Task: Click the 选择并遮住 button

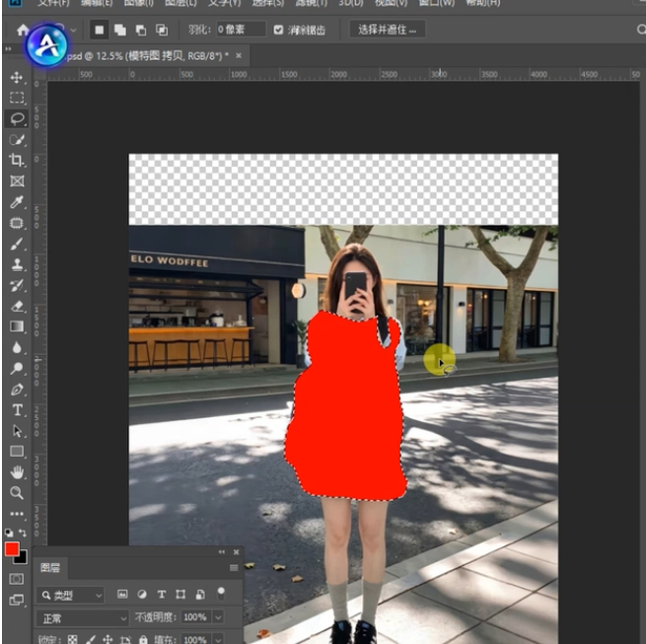Action: point(387,30)
